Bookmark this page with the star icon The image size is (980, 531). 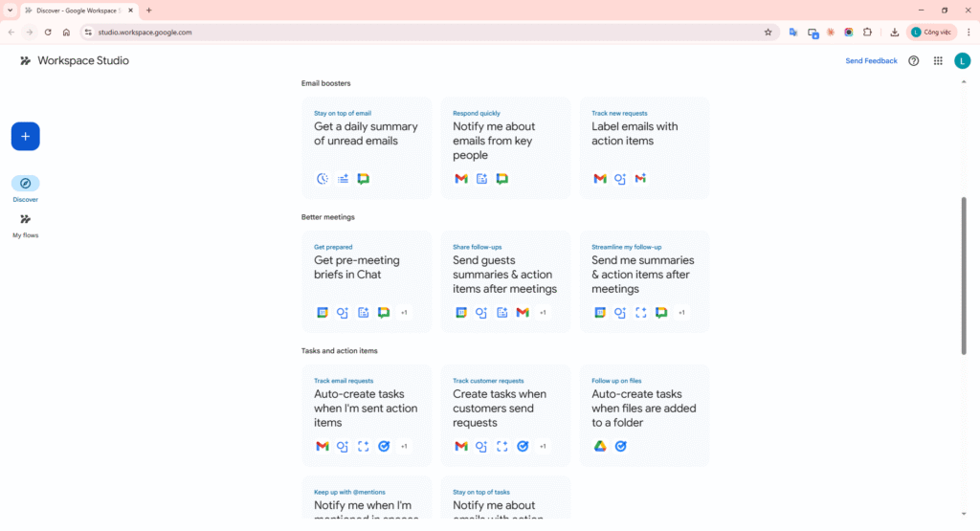pos(768,32)
